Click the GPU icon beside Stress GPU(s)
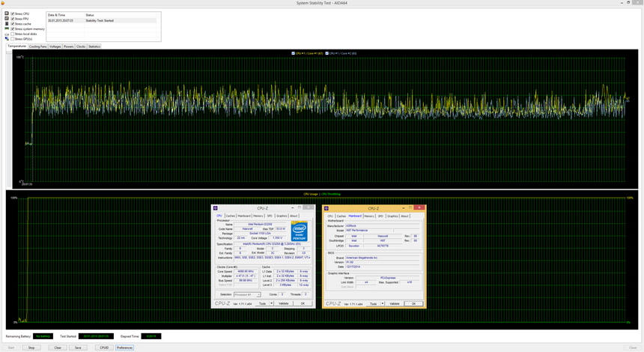644x352 pixels. [x=7, y=39]
